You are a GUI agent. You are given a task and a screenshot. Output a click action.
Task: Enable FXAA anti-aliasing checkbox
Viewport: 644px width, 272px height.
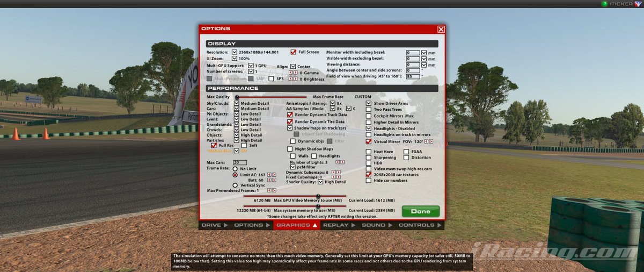pyautogui.click(x=406, y=152)
